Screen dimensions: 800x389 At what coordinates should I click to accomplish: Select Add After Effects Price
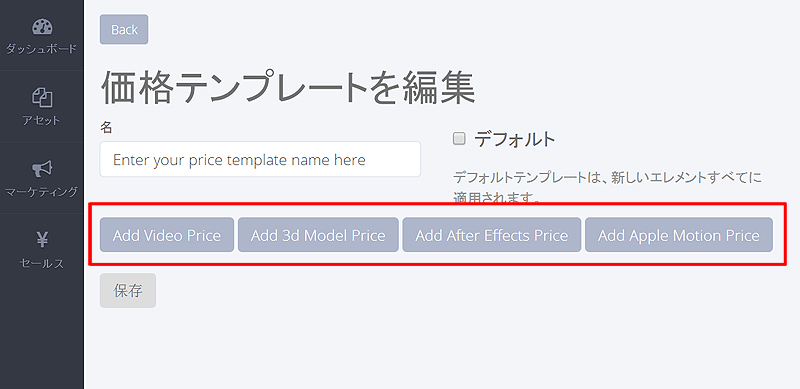pyautogui.click(x=492, y=235)
